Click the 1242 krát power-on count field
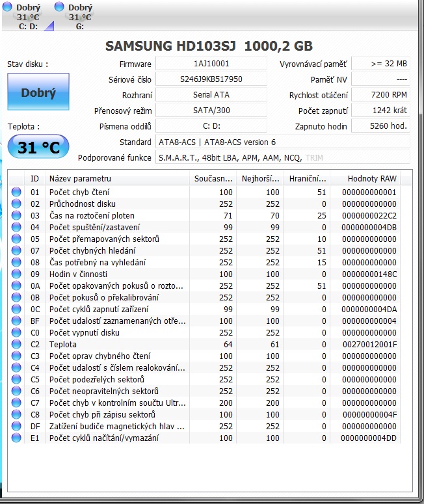This screenshot has height=504, width=424. (380, 111)
